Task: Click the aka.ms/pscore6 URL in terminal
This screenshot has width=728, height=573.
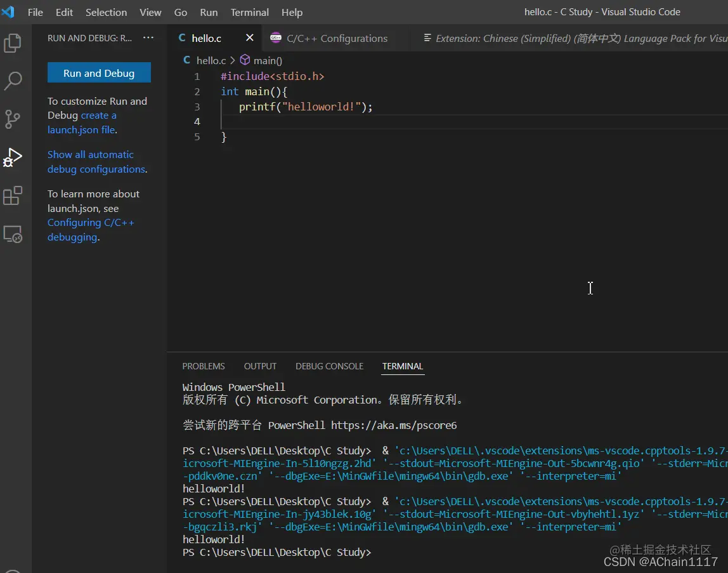Action: (x=394, y=425)
